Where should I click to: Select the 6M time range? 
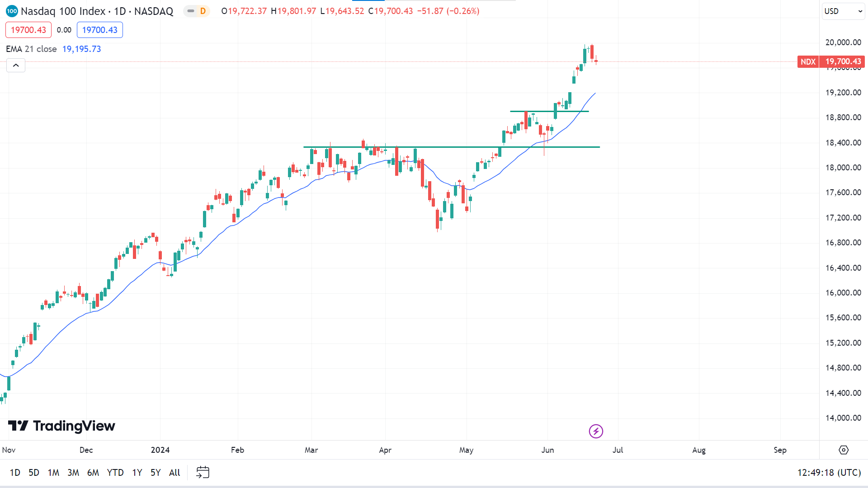click(x=93, y=473)
